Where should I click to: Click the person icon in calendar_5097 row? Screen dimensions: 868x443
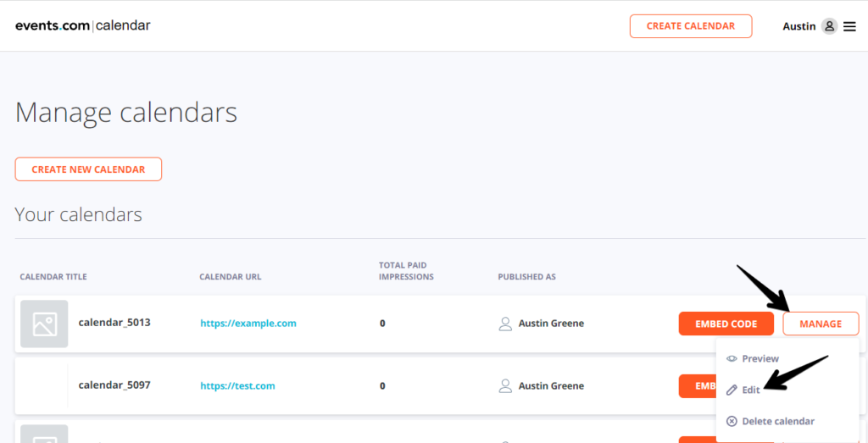pyautogui.click(x=505, y=385)
